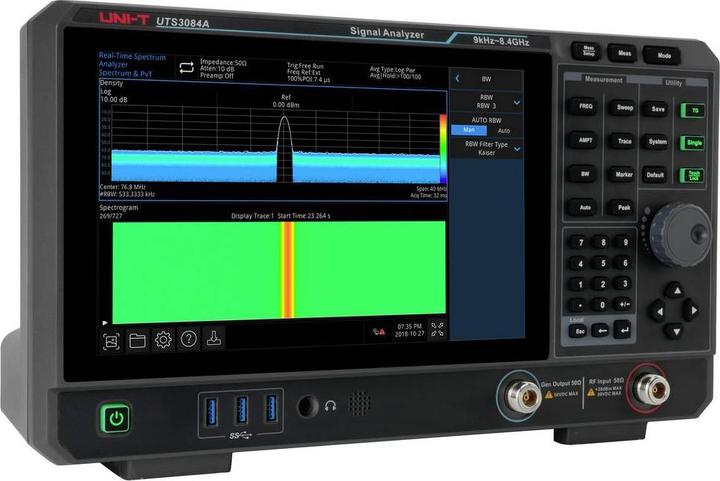720x481 pixels.
Task: Open the settings gear icon
Action: pos(163,340)
